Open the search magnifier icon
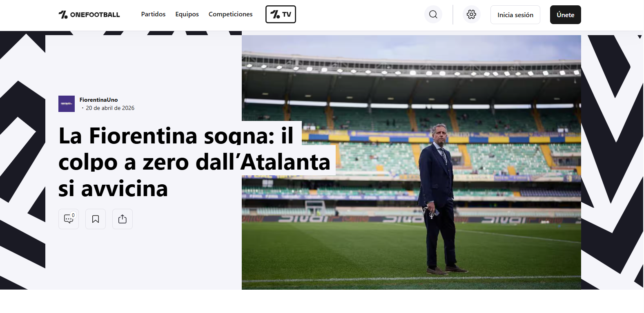The height and width of the screenshot is (313, 644). [x=433, y=15]
